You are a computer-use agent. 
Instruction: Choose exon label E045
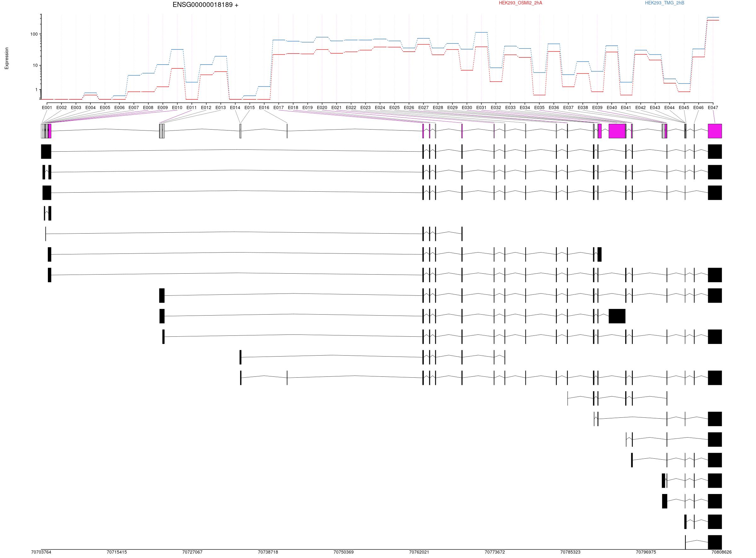point(684,108)
